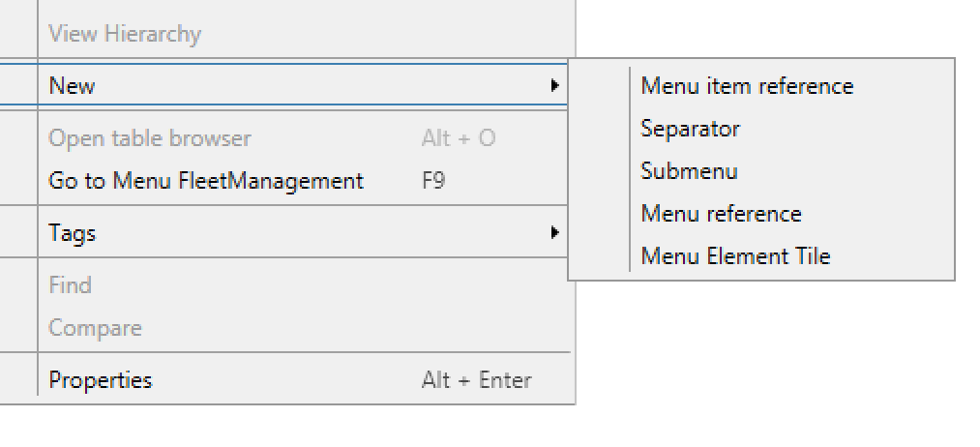This screenshot has height=447, width=980.
Task: Click the icon gutter beside Separator
Action: tap(599, 128)
